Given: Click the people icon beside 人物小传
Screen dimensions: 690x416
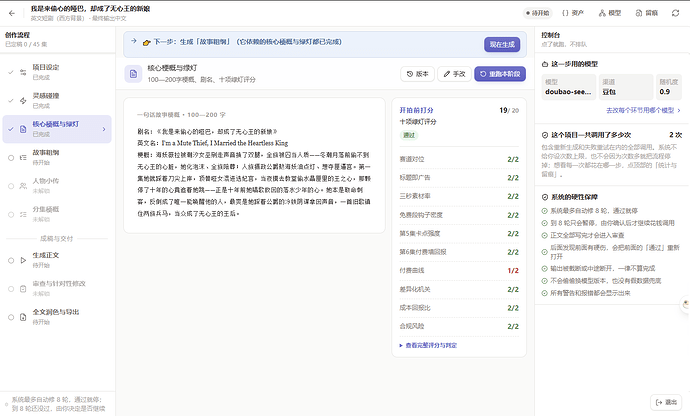Looking at the screenshot, I should pos(23,186).
